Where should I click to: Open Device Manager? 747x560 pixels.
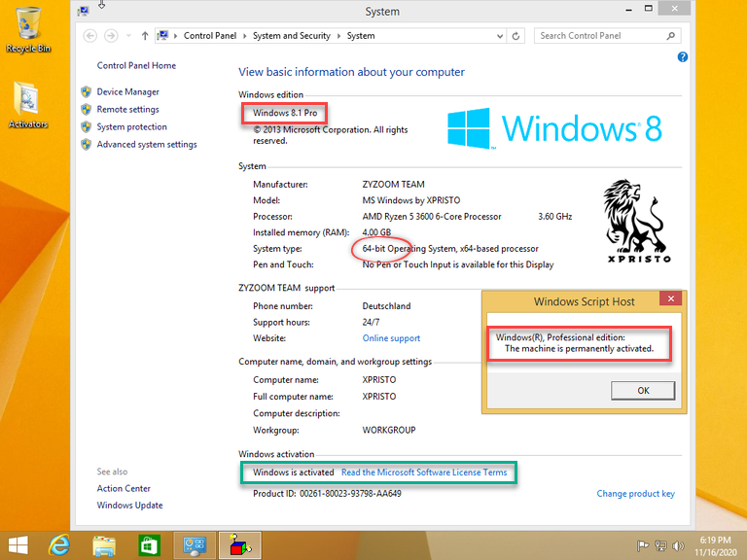(127, 92)
